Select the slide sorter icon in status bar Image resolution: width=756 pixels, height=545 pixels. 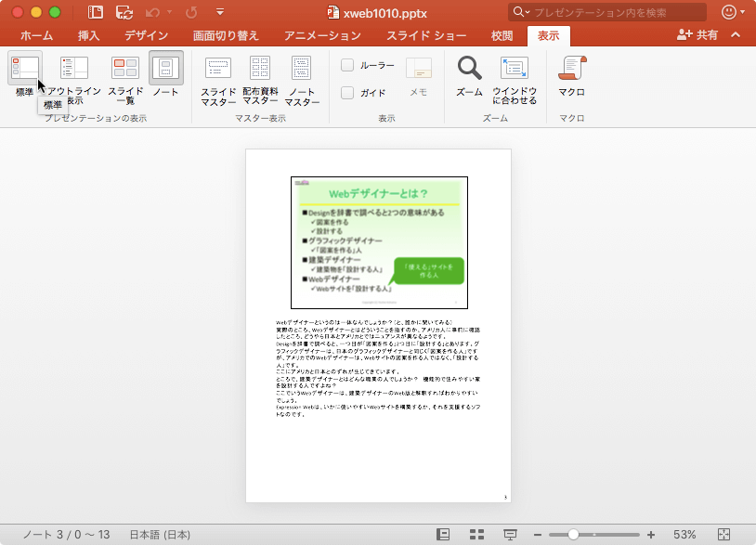476,534
